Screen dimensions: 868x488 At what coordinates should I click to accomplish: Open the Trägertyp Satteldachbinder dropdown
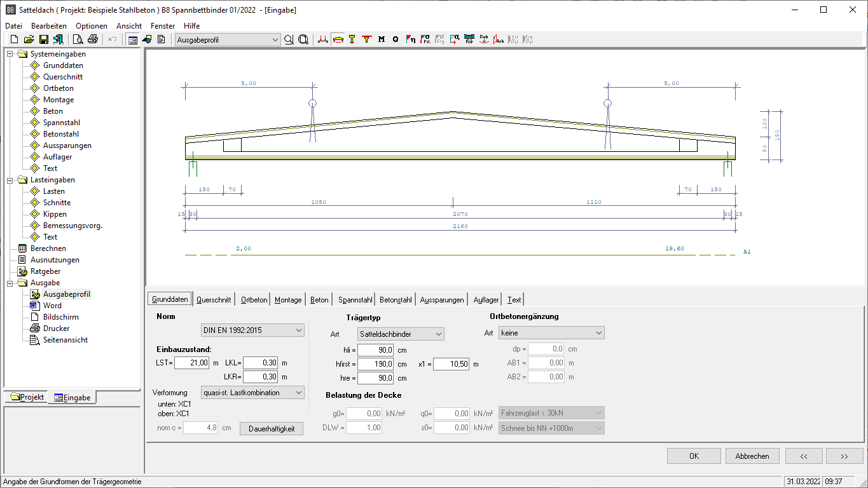401,334
